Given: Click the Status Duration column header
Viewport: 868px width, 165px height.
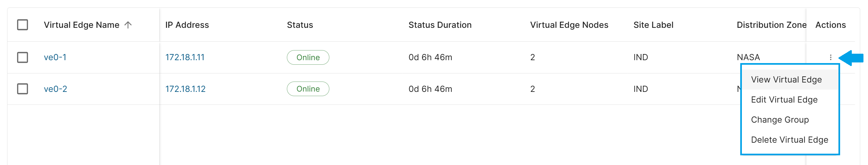Looking at the screenshot, I should (440, 25).
